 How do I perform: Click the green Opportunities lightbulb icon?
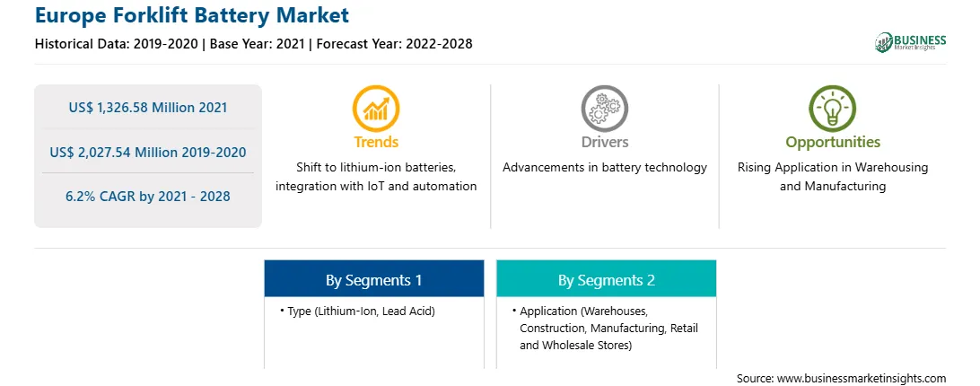pyautogui.click(x=833, y=109)
